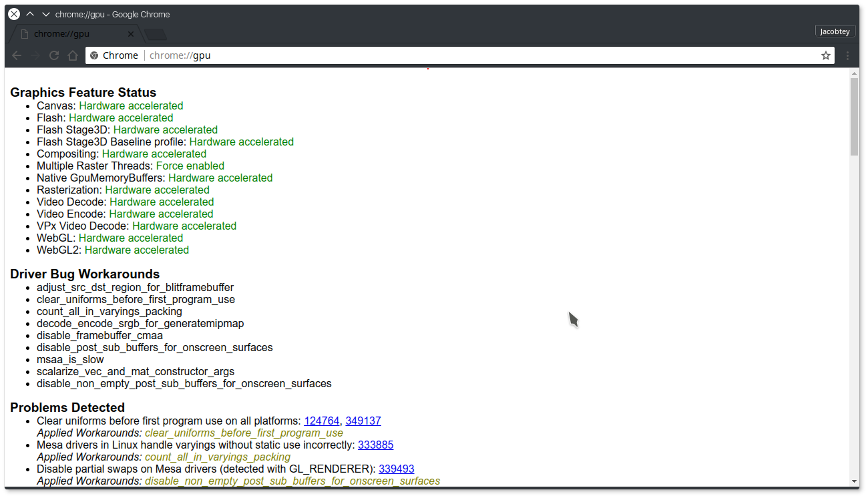Open bug link 124764
The image size is (868, 498).
click(x=322, y=421)
